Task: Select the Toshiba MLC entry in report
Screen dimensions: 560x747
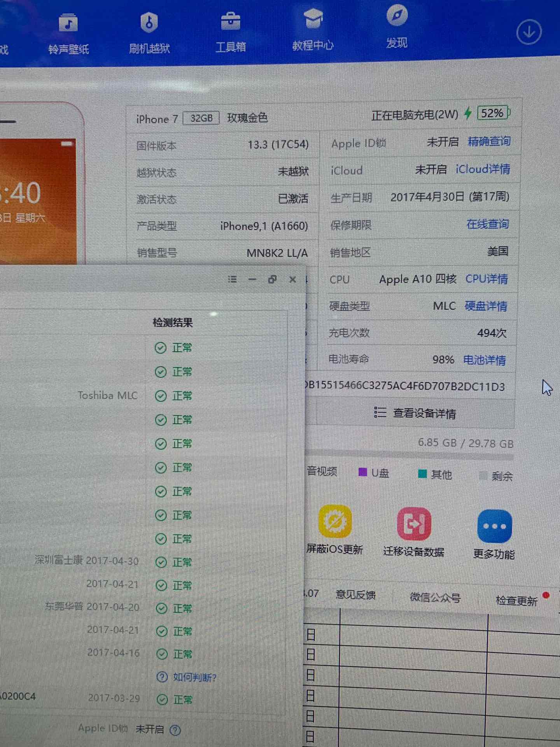Action: pos(107,396)
